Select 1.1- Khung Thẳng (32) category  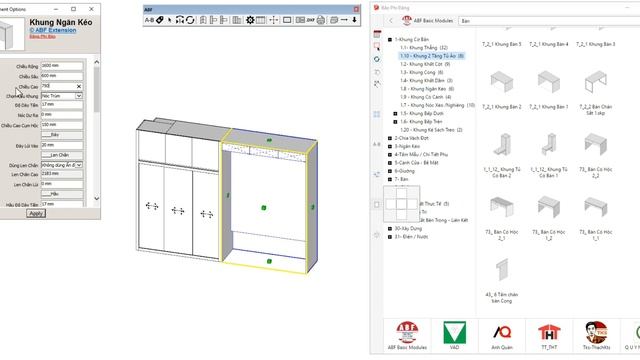[x=424, y=48]
